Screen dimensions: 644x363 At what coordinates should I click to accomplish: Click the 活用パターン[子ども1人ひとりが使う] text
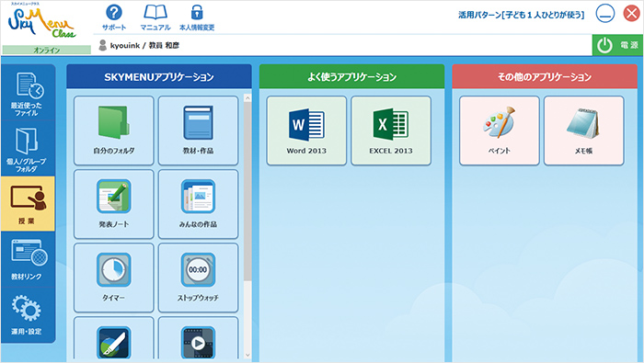522,15
